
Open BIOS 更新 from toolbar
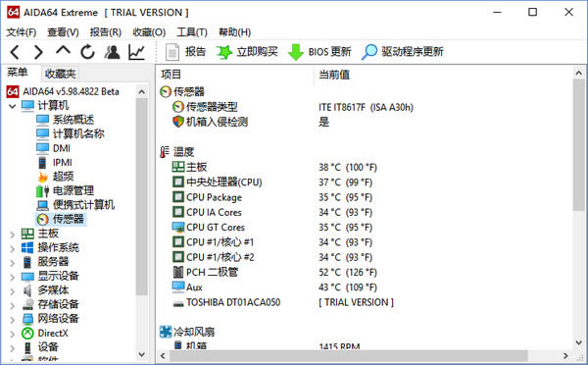319,52
